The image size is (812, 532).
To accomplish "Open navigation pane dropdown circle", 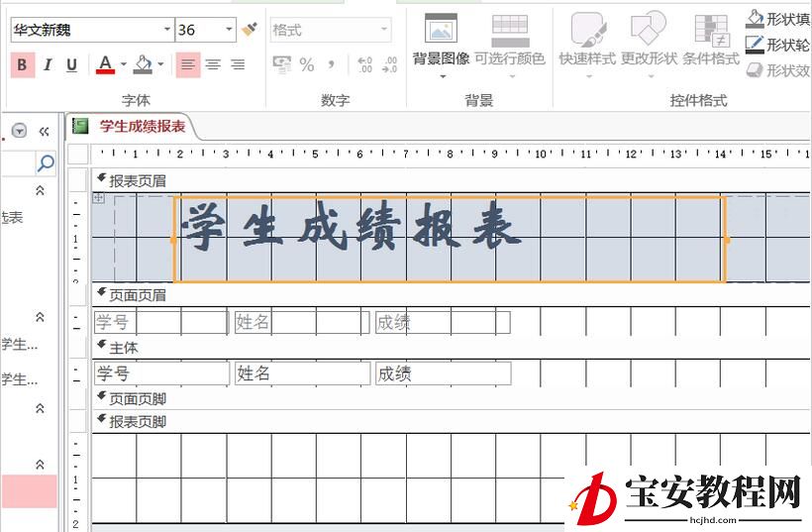I will coord(19,131).
